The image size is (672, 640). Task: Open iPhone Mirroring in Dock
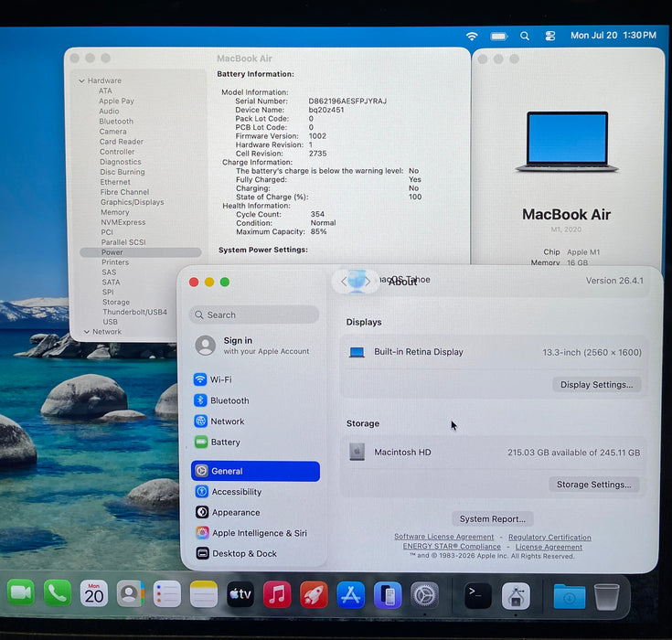tap(388, 595)
